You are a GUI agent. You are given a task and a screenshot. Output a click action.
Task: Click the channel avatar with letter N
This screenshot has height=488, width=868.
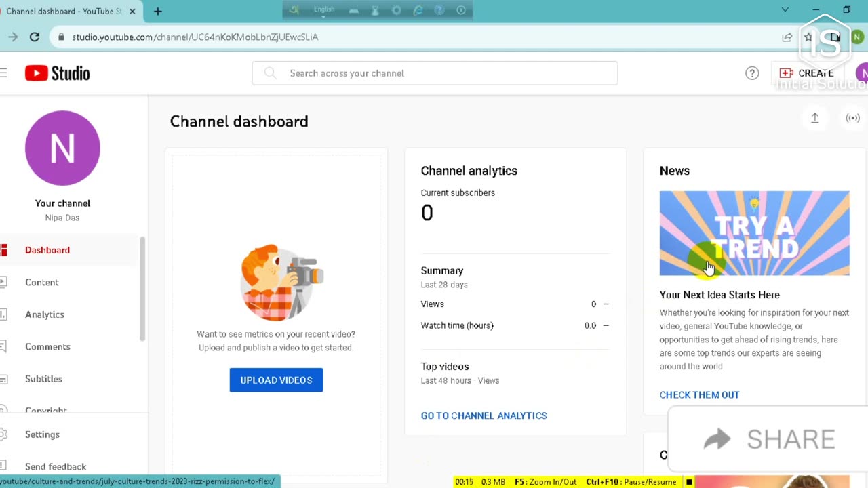[62, 148]
